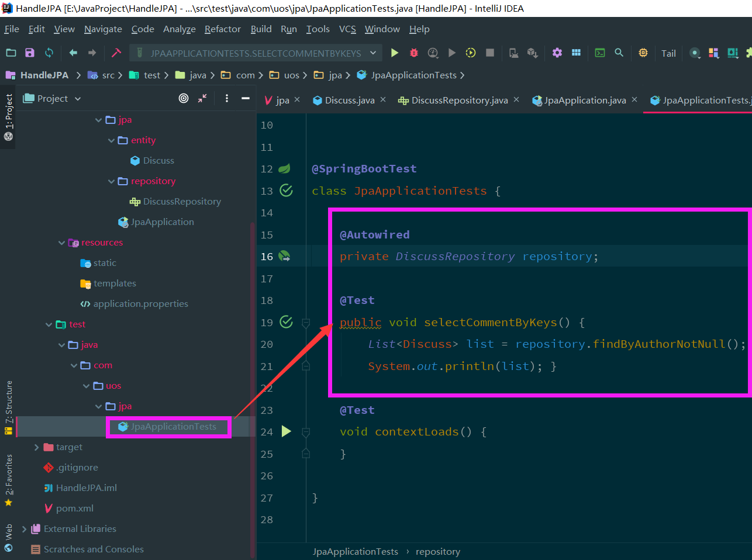Click the red Debug bug icon
Viewport: 752px width, 560px height.
point(414,53)
